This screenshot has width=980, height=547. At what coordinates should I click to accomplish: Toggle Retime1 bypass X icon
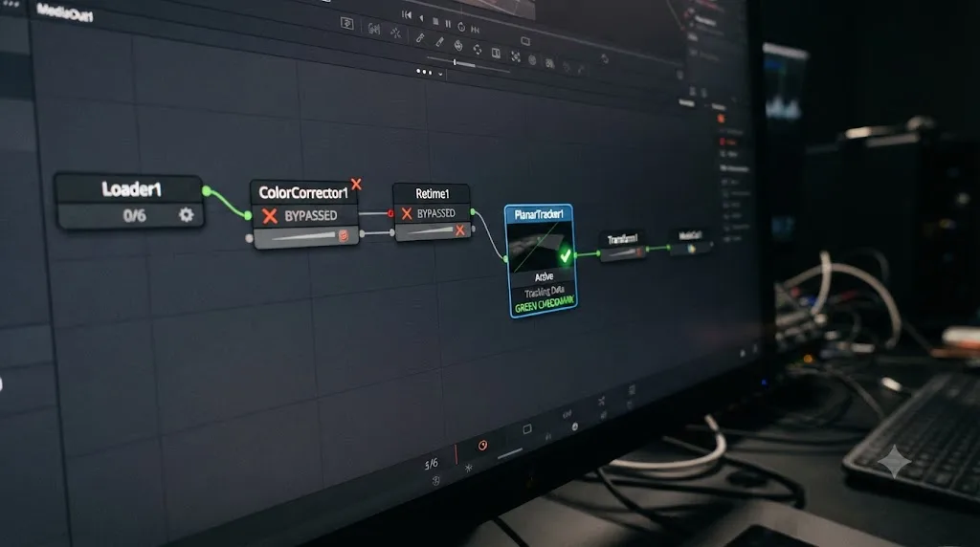tap(407, 213)
